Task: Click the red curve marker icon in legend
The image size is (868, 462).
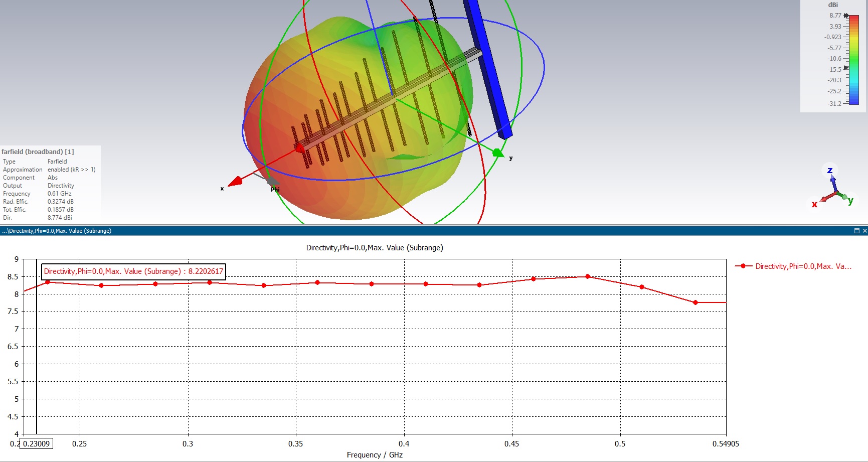Action: [743, 266]
